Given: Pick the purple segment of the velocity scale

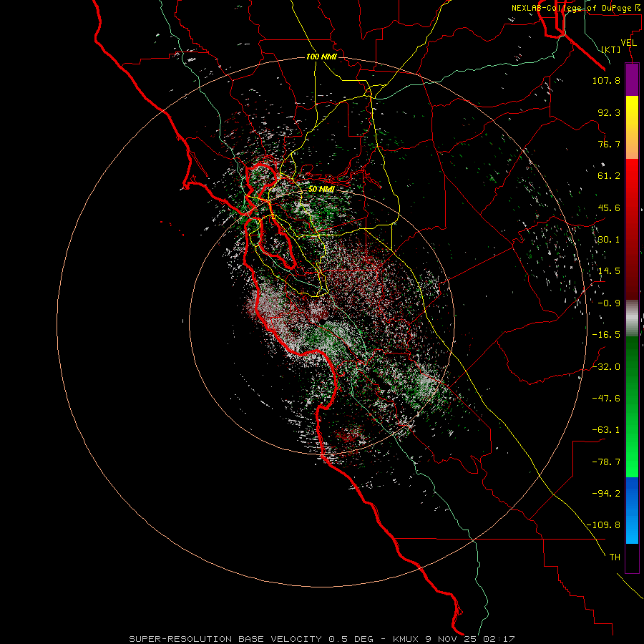Looking at the screenshot, I should [x=632, y=79].
